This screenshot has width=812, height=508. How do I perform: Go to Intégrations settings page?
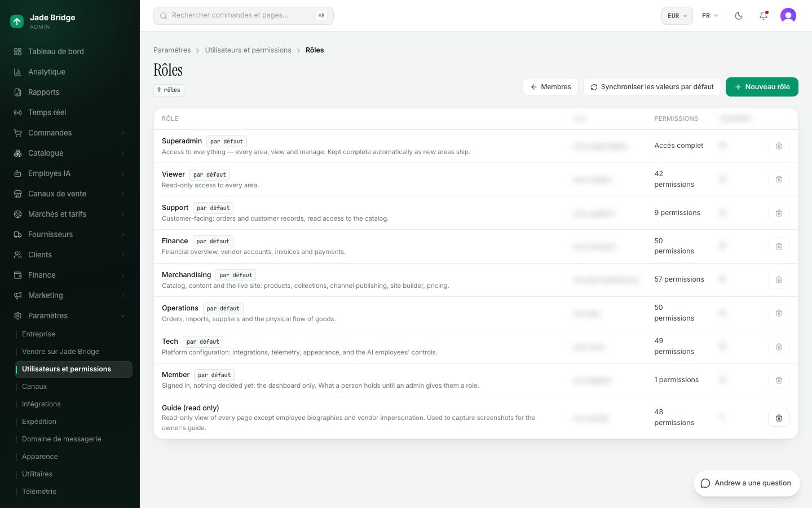click(x=41, y=404)
